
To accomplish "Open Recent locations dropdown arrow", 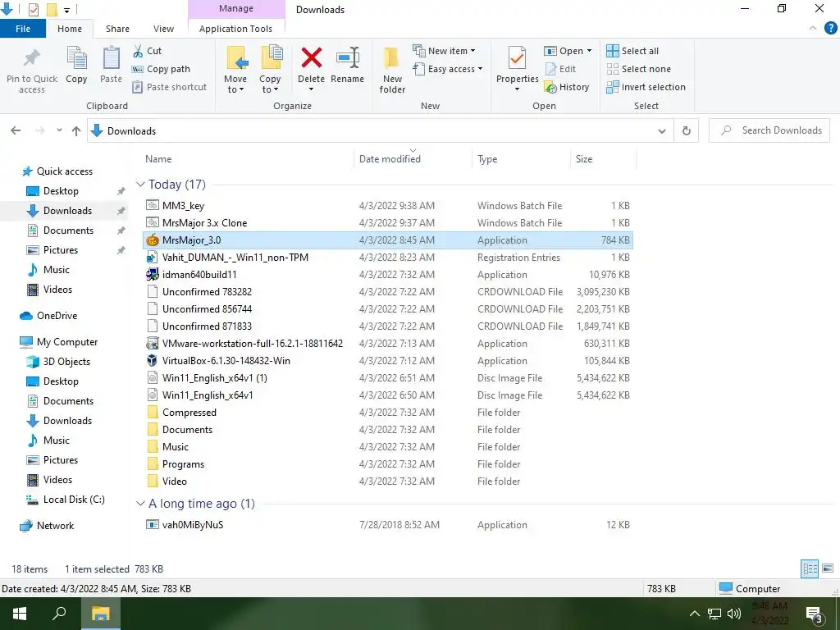I will click(x=59, y=130).
